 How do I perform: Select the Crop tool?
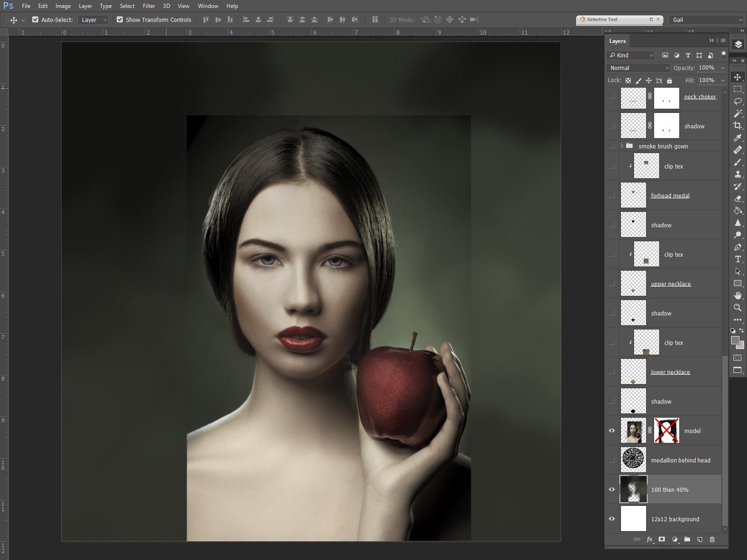(x=738, y=126)
